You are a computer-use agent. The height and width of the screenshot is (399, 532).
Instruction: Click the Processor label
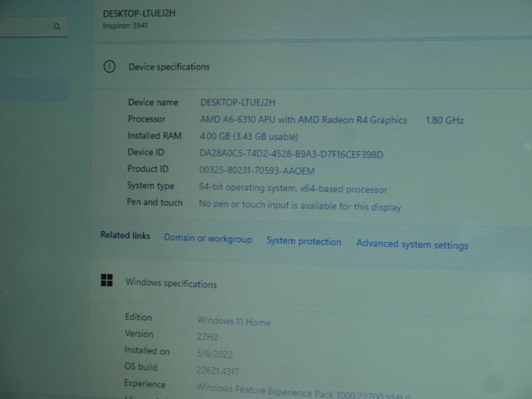tap(147, 119)
